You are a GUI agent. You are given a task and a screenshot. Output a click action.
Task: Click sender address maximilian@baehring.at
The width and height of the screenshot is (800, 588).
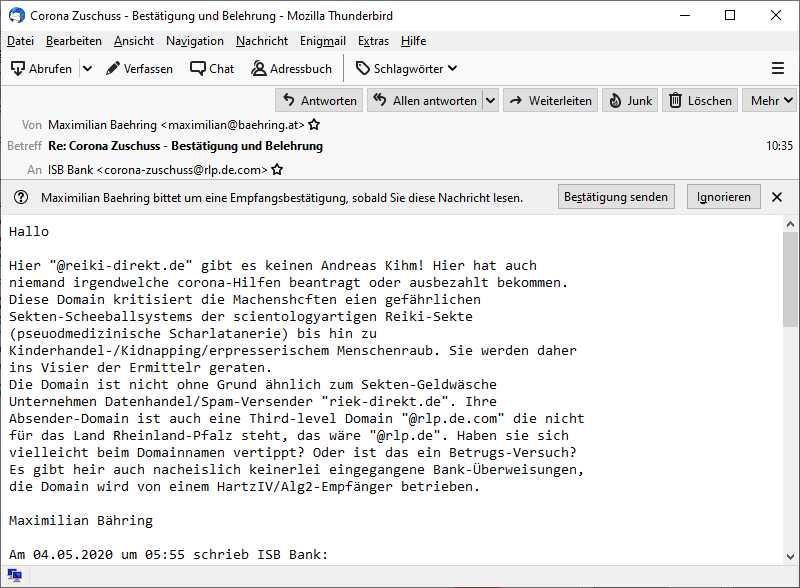(233, 125)
